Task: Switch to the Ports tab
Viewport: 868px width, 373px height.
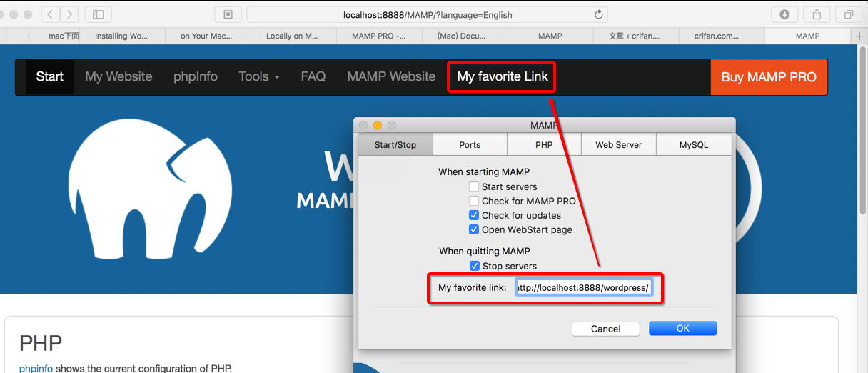Action: tap(470, 144)
